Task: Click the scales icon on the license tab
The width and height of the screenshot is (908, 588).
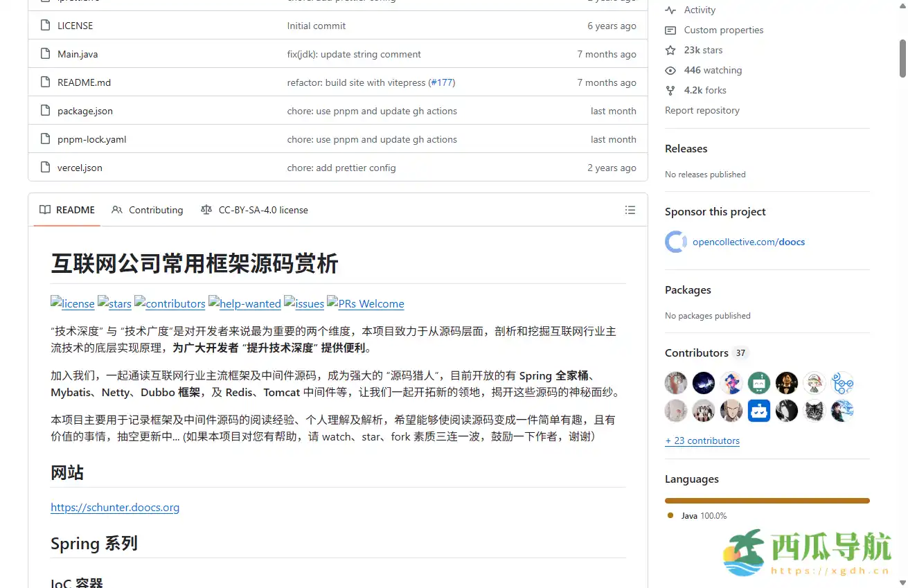Action: 206,210
